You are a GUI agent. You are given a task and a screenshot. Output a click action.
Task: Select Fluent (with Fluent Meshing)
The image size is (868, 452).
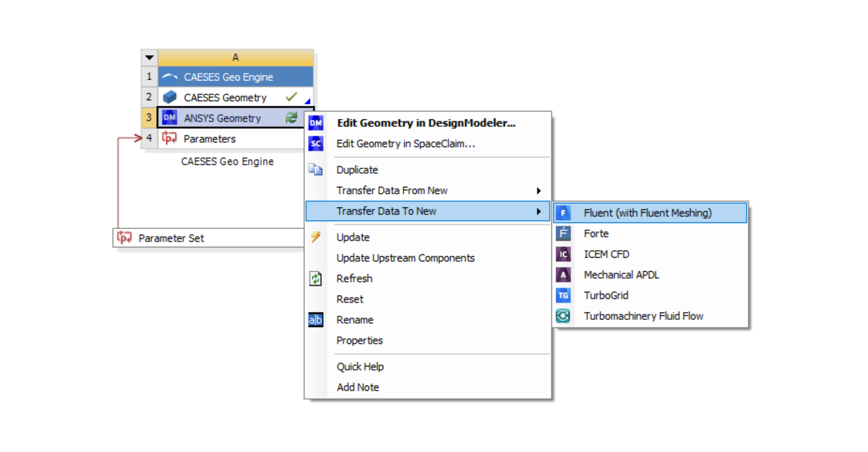(650, 213)
